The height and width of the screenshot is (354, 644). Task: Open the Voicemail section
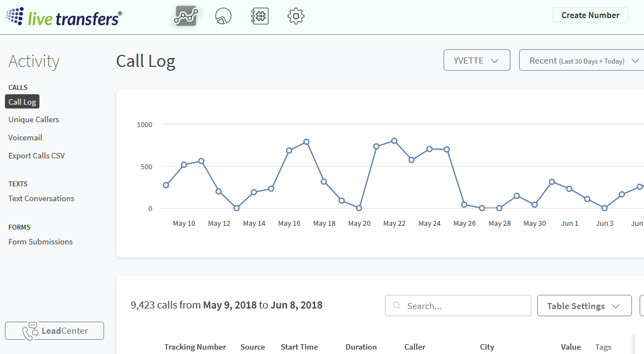click(25, 138)
